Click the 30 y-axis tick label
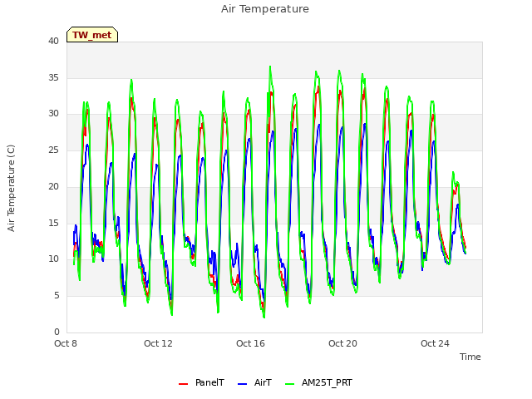The height and width of the screenshot is (399, 532). [53, 114]
